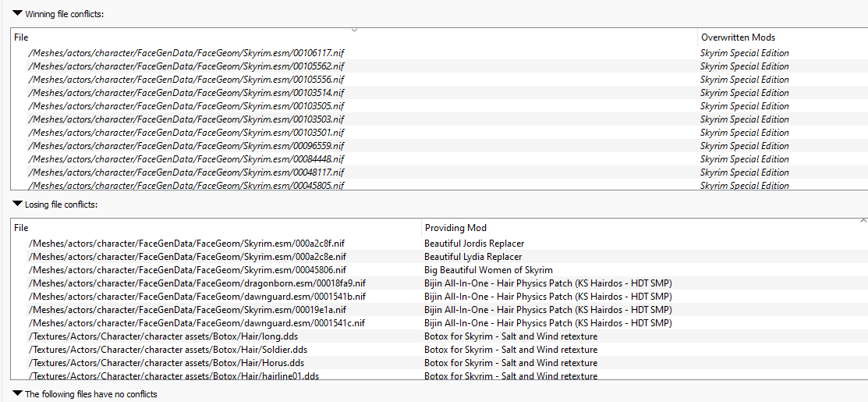
Task: Click Bijin Hair Physics Patch beside 00018fa9.nif
Action: (x=548, y=283)
